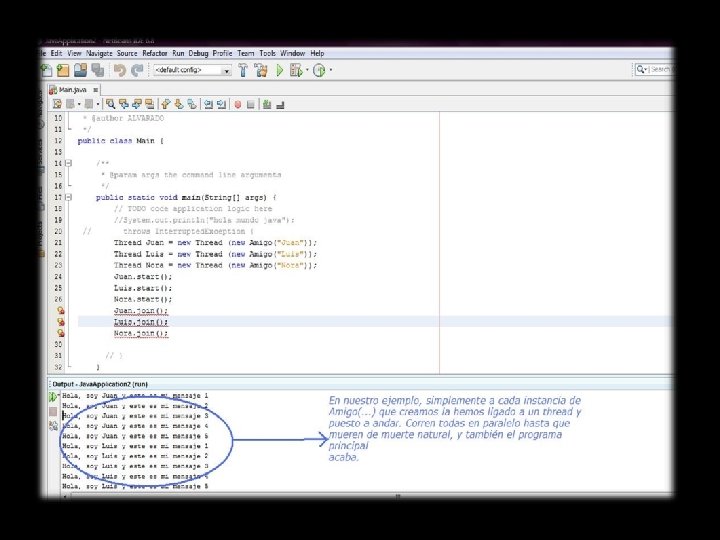
Task: Open the Window menu
Action: 292,53
